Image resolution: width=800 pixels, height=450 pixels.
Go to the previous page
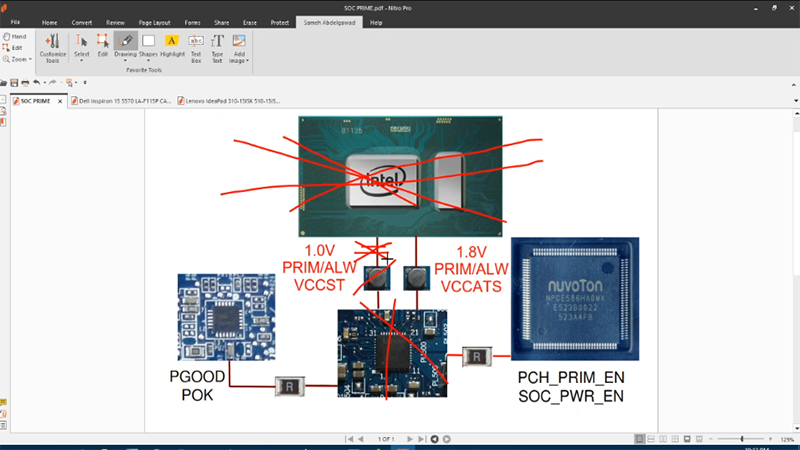point(361,439)
